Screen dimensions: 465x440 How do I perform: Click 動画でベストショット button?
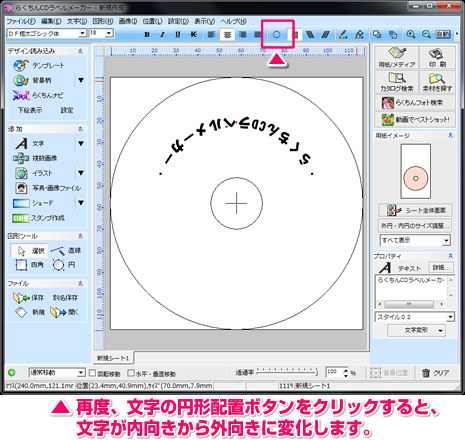click(x=415, y=119)
